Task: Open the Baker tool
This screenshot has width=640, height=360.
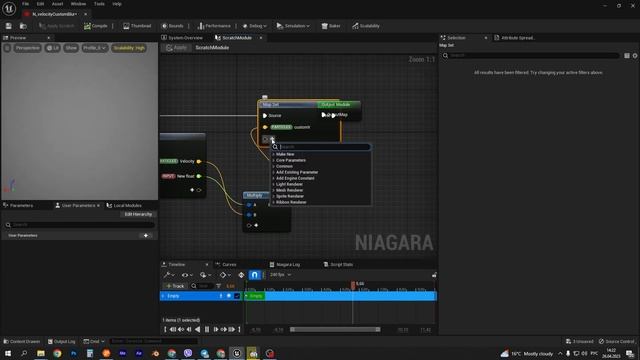Action: pyautogui.click(x=331, y=26)
